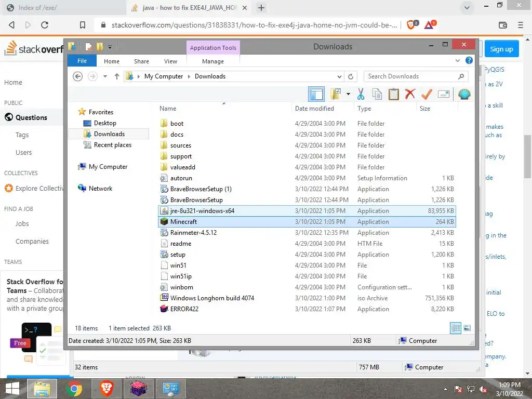Screen dimensions: 532x399
Task: Open the Manage ribbon tab
Action: [212, 61]
